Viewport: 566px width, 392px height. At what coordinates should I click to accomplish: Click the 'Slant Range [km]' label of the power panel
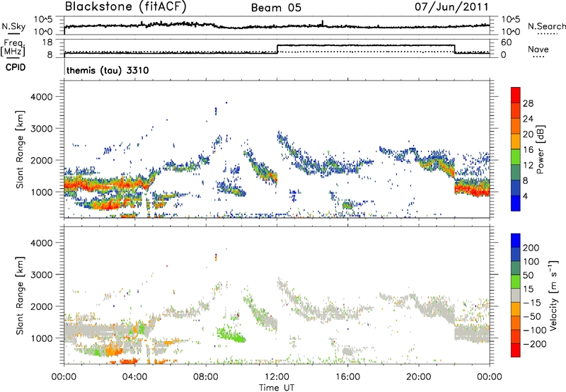point(20,149)
